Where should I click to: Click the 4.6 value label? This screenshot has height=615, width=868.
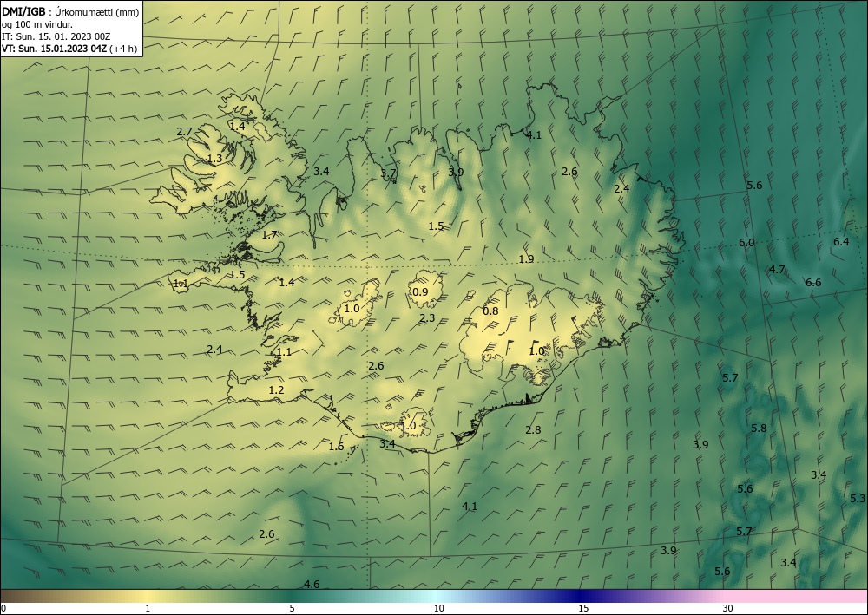[x=312, y=584]
